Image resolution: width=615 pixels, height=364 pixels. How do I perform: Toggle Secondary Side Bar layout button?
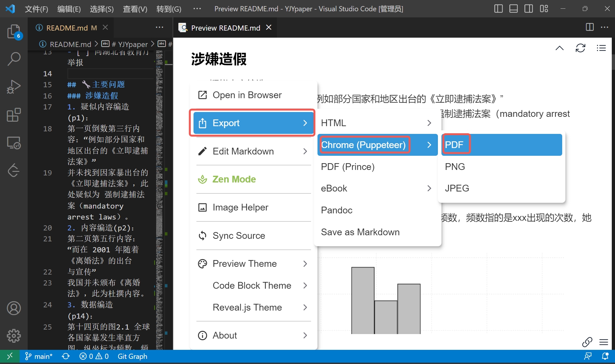(529, 9)
